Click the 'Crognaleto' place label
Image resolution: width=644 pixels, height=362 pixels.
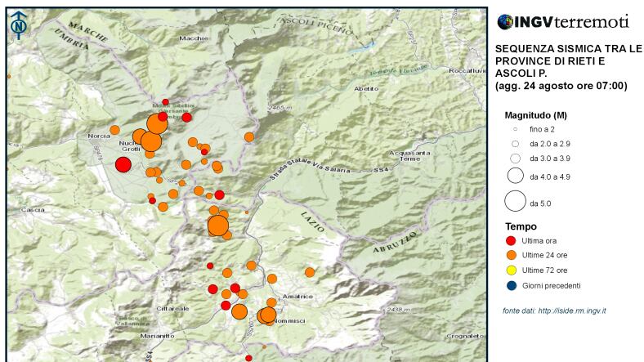(x=465, y=336)
